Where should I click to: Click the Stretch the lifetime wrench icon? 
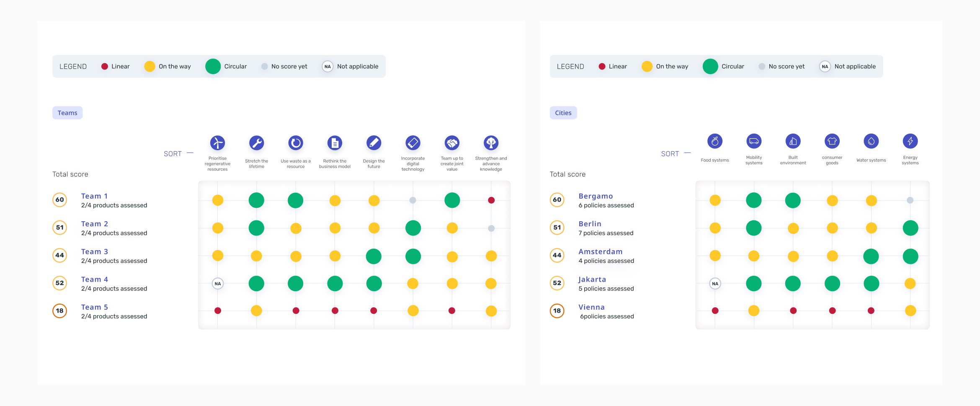click(256, 143)
